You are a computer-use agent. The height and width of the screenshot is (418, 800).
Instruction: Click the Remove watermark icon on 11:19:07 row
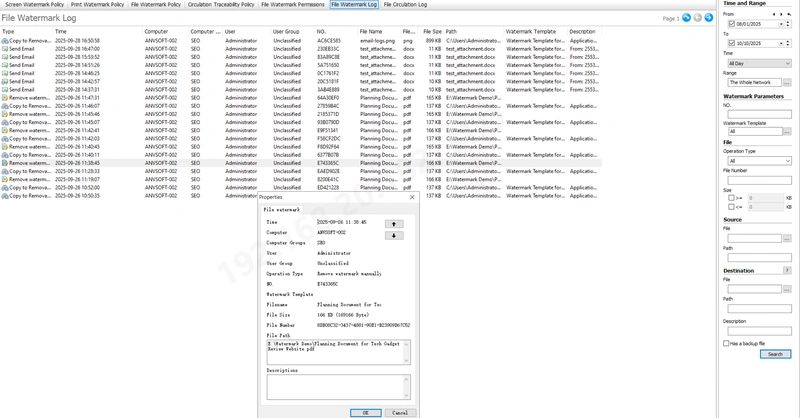click(5, 180)
